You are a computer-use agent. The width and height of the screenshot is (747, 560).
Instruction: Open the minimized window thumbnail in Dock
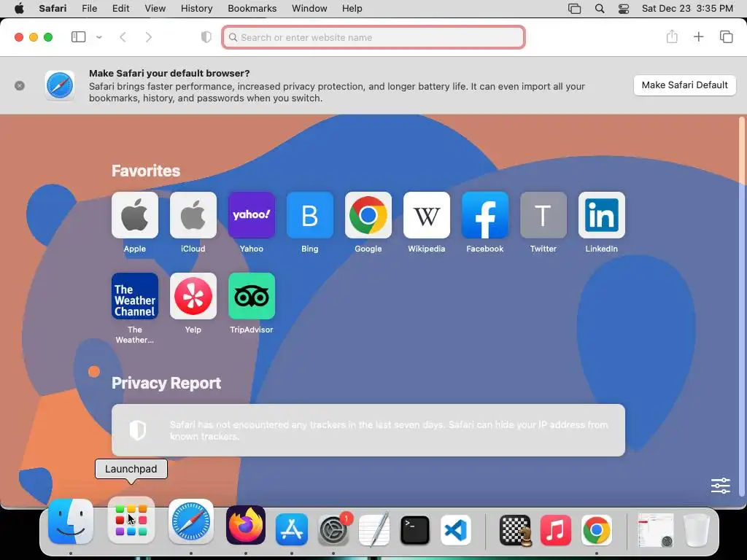coord(656,529)
